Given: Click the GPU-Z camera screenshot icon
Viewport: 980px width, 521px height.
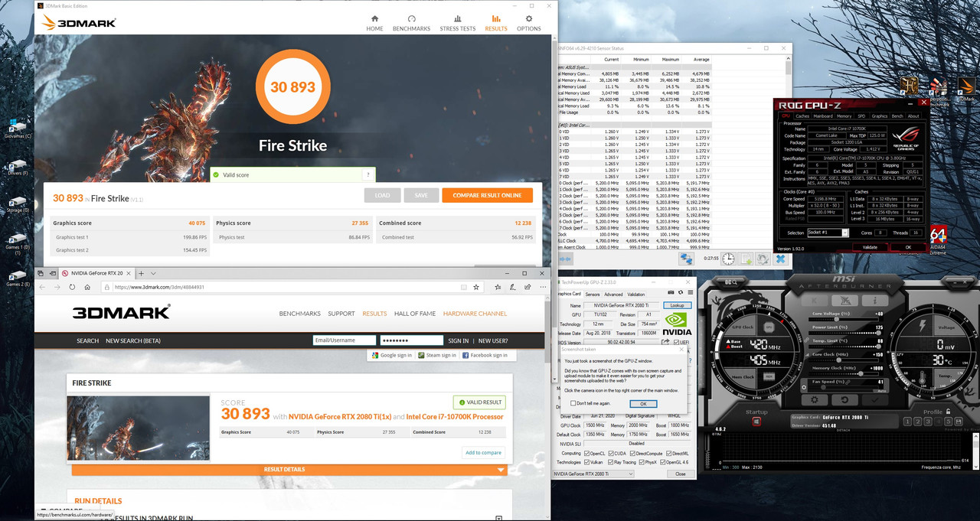Looking at the screenshot, I should pos(671,292).
